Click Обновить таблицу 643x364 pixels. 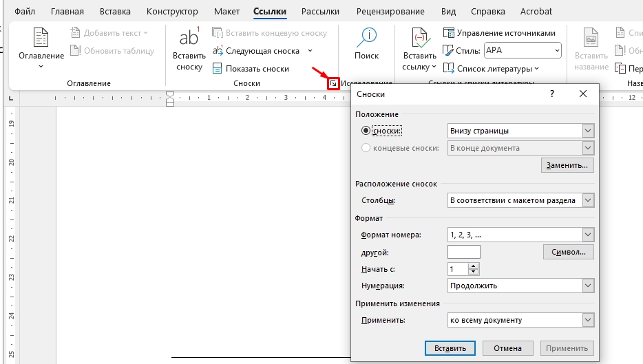click(112, 51)
